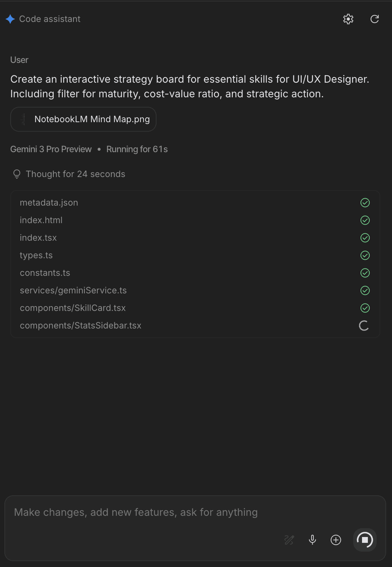
Task: Click the microphone voice input icon
Action: [x=312, y=540]
